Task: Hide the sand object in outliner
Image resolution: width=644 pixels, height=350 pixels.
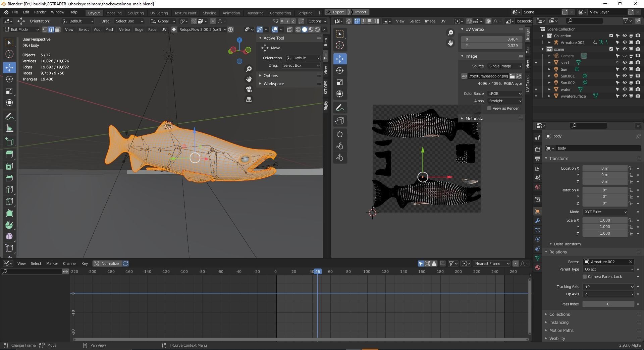Action: coord(624,63)
